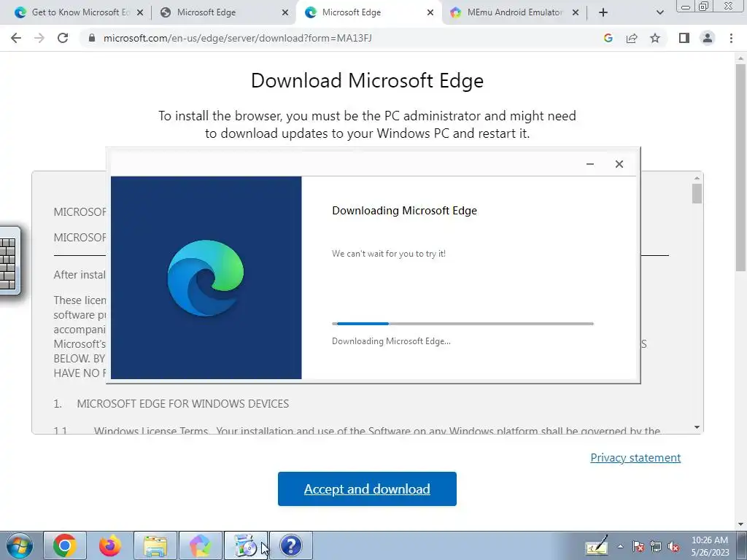Click license box scrollbar thumb
747x560 pixels.
697,192
